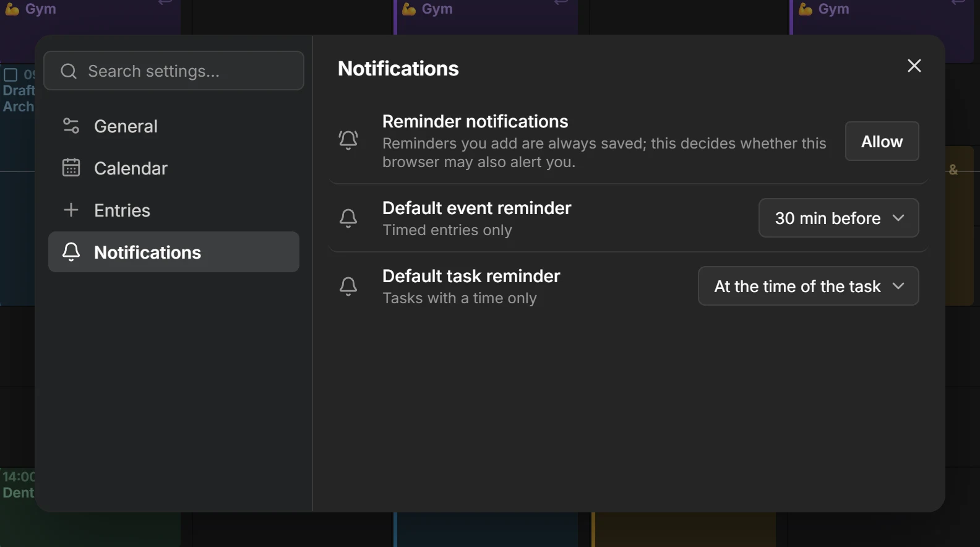Toggle the task checkbox in background calendar
Image resolution: width=980 pixels, height=547 pixels.
point(11,75)
